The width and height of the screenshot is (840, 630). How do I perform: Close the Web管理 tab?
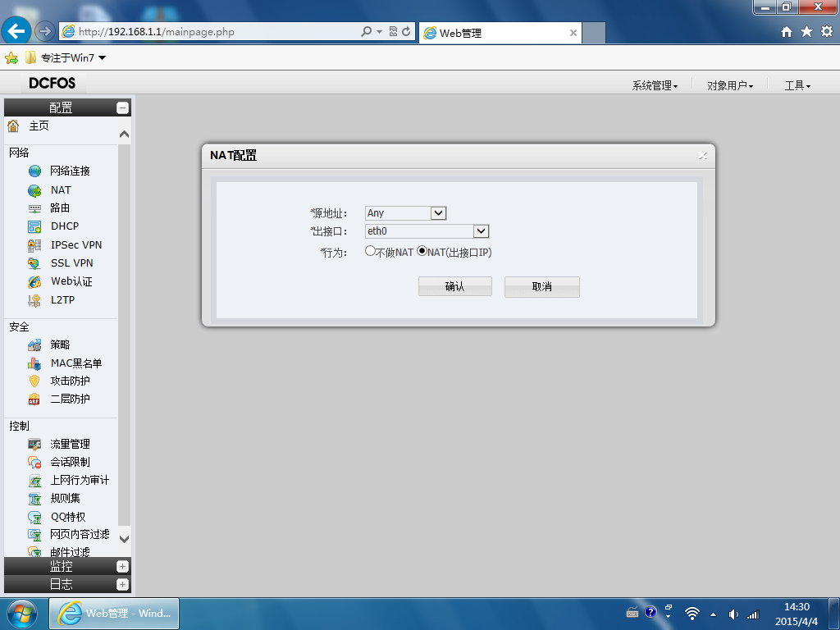point(573,33)
